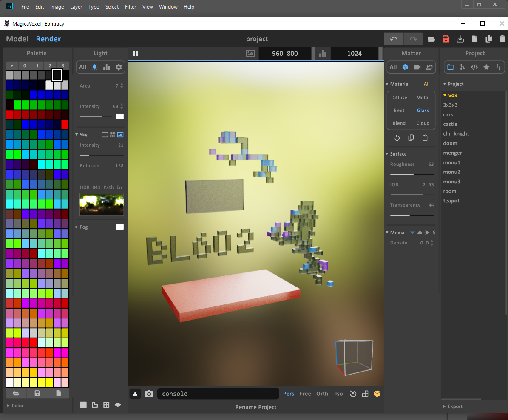The height and width of the screenshot is (420, 508).
Task: Click the camera snapshot icon beside console
Action: click(x=149, y=394)
